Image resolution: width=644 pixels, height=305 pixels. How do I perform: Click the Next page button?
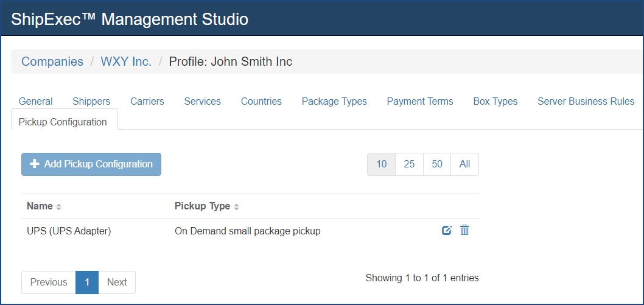click(x=117, y=282)
